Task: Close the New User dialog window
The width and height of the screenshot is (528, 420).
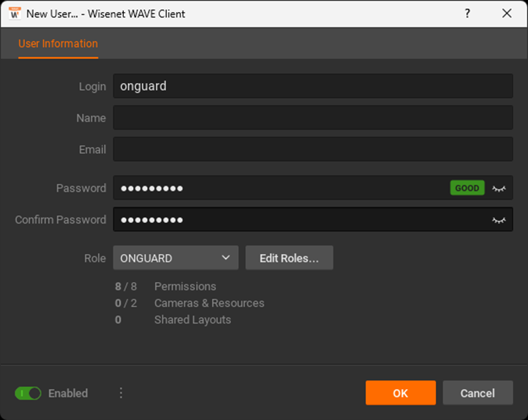Action: tap(507, 13)
